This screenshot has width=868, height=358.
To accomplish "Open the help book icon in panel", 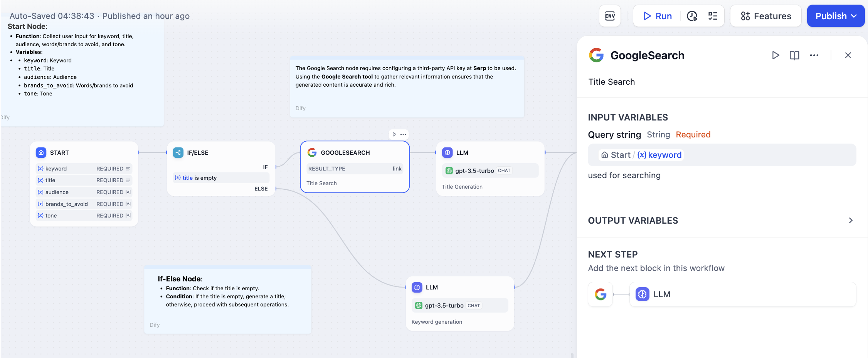I will [x=794, y=55].
